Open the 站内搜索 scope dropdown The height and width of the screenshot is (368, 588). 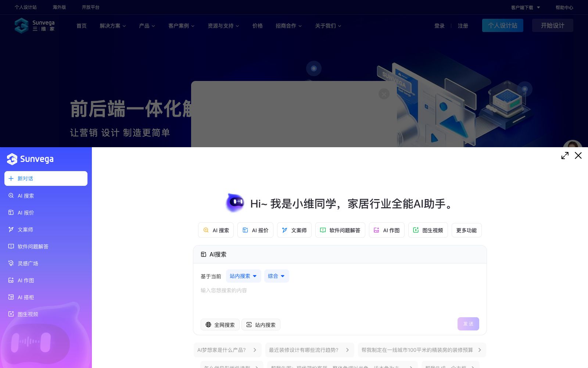(243, 276)
